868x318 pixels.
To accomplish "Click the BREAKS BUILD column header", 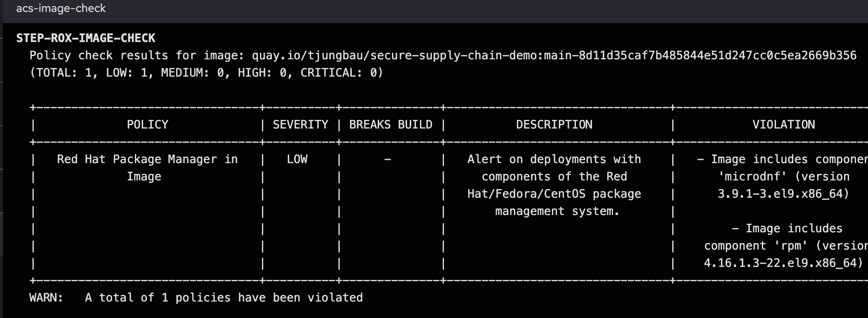I will pos(391,124).
